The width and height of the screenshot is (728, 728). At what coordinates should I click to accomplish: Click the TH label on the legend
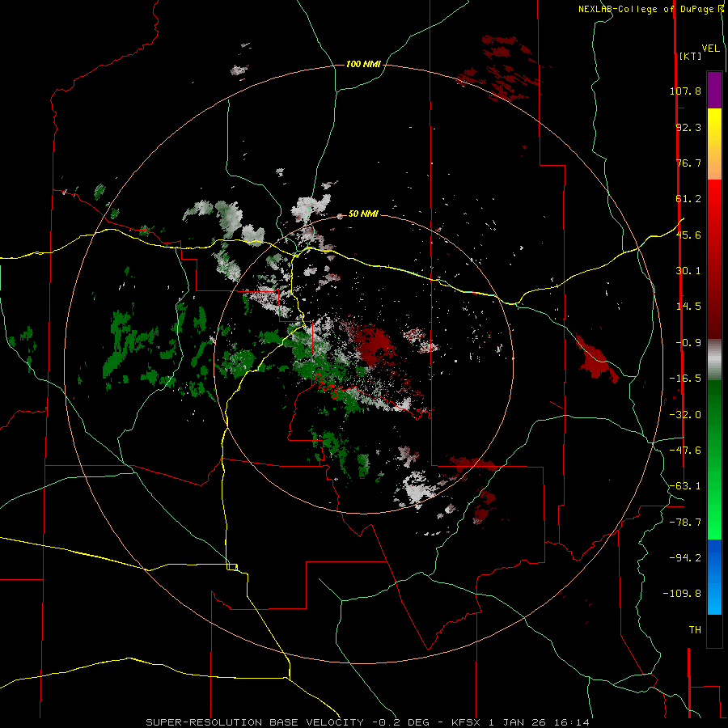695,630
